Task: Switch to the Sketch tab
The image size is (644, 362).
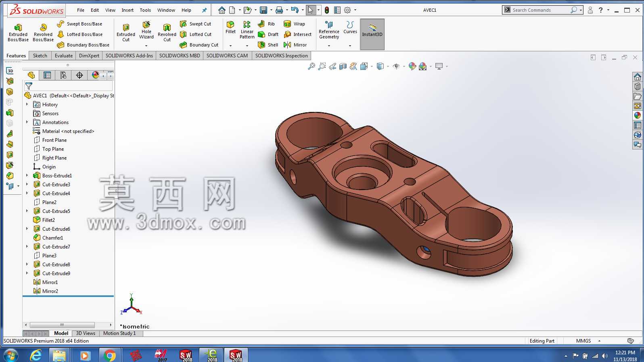Action: [x=40, y=56]
